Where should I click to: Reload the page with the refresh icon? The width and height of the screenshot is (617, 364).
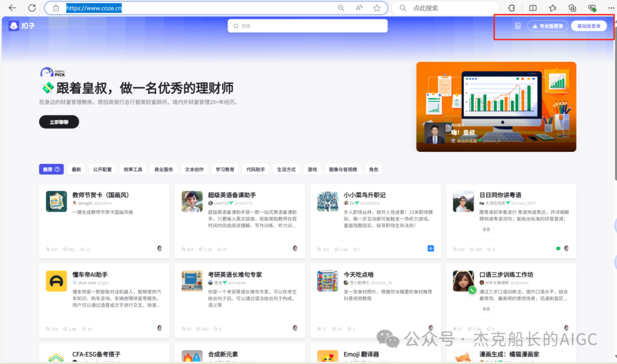(32, 8)
